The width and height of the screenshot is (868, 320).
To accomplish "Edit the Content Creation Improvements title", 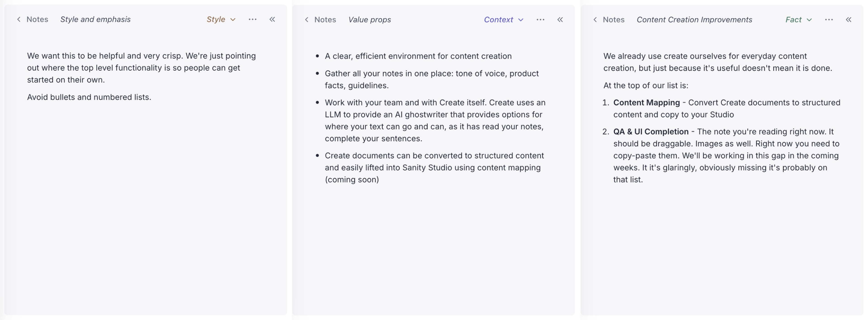I will point(694,20).
